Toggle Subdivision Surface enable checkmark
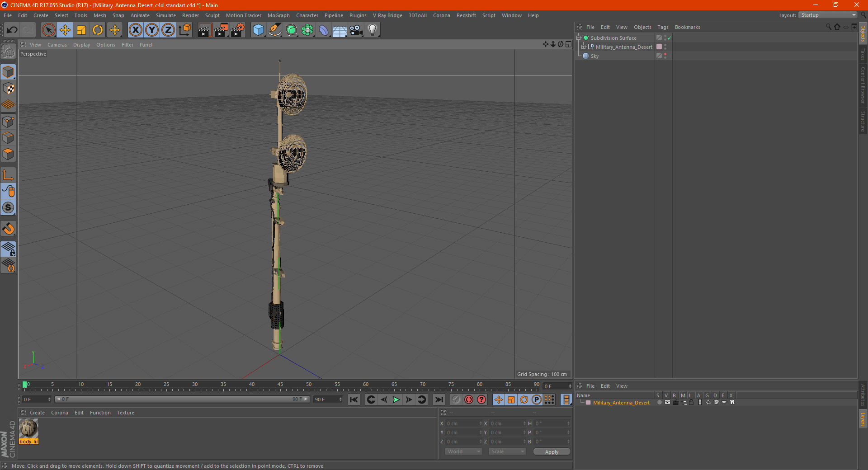 [x=670, y=38]
